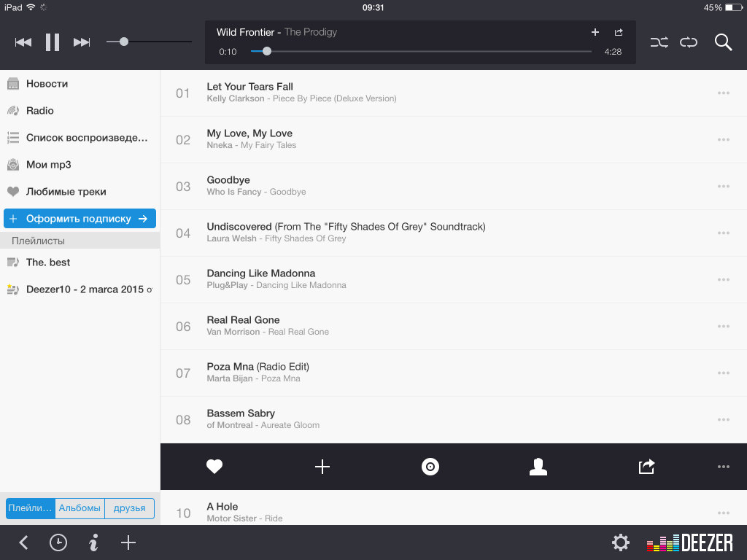The height and width of the screenshot is (560, 747).
Task: Add track to favorites with heart icon
Action: point(214,467)
